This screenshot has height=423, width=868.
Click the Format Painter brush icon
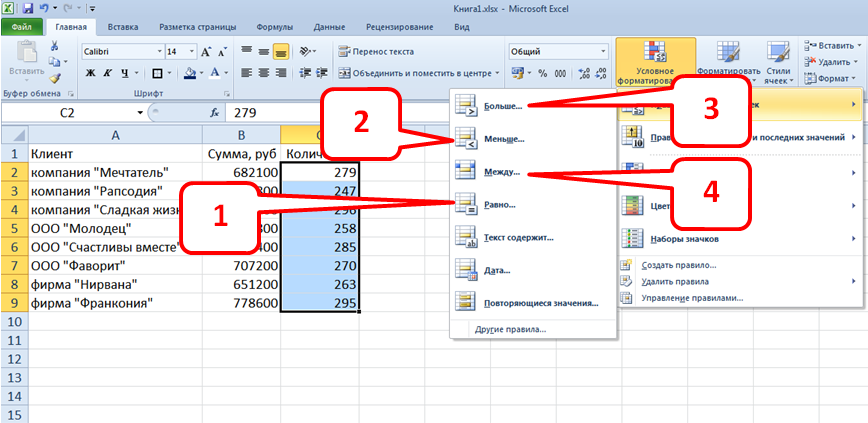click(x=54, y=78)
